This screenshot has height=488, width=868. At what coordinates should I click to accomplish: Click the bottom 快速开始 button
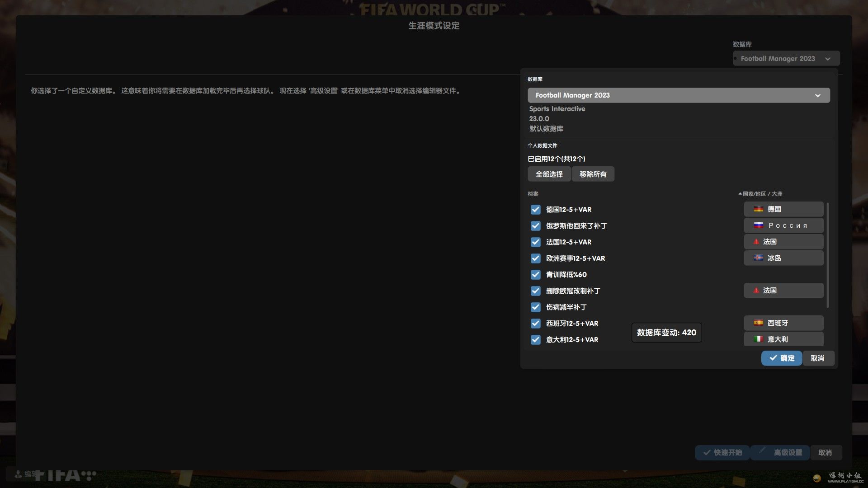point(722,452)
